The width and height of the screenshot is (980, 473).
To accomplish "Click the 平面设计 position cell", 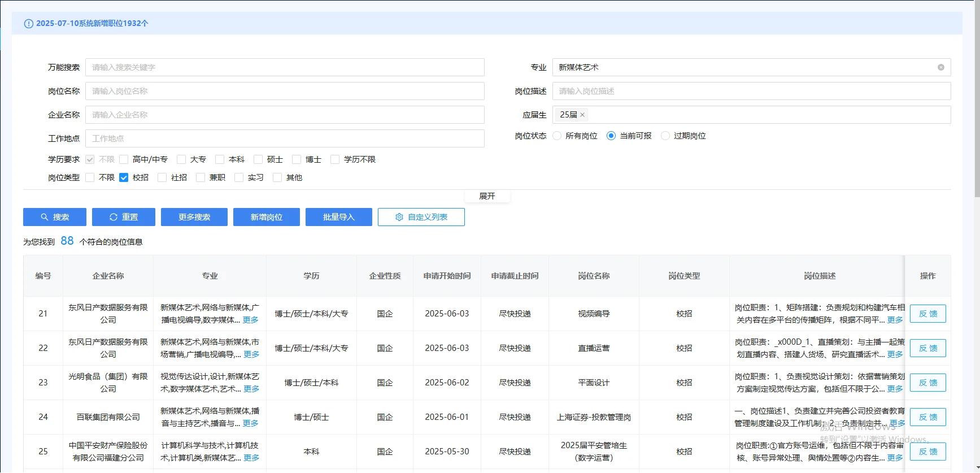I will [594, 383].
